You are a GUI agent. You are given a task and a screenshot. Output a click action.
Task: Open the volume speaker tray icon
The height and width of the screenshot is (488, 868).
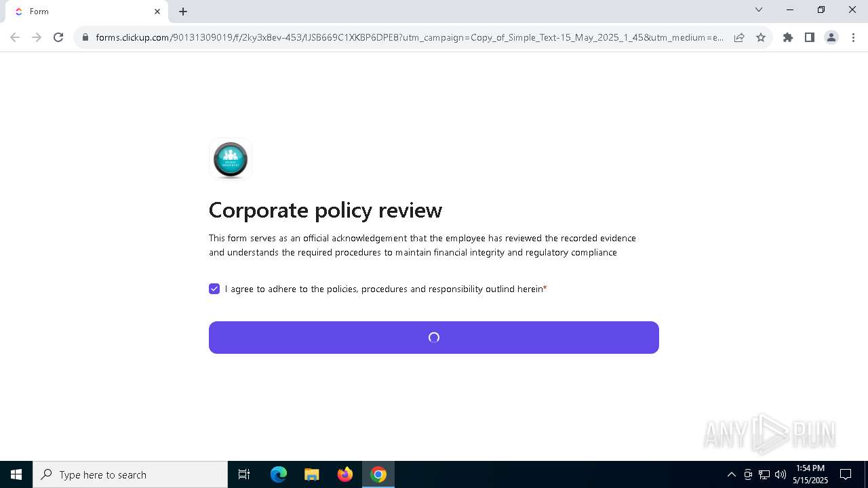point(781,474)
